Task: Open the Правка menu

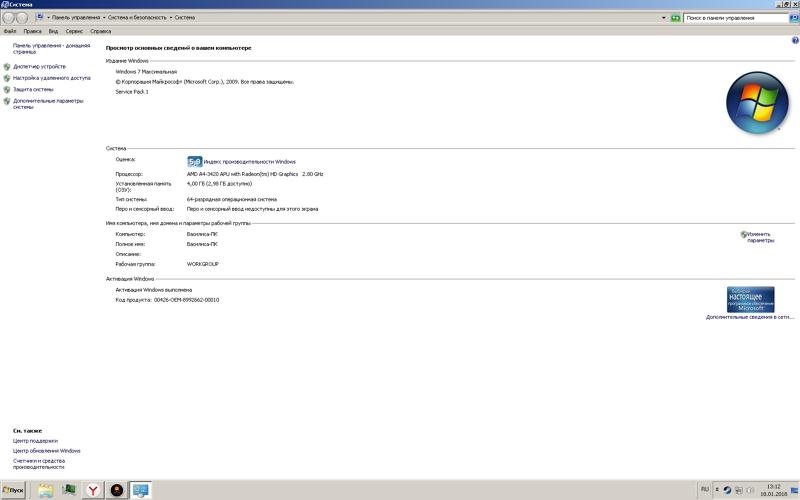Action: [32, 32]
